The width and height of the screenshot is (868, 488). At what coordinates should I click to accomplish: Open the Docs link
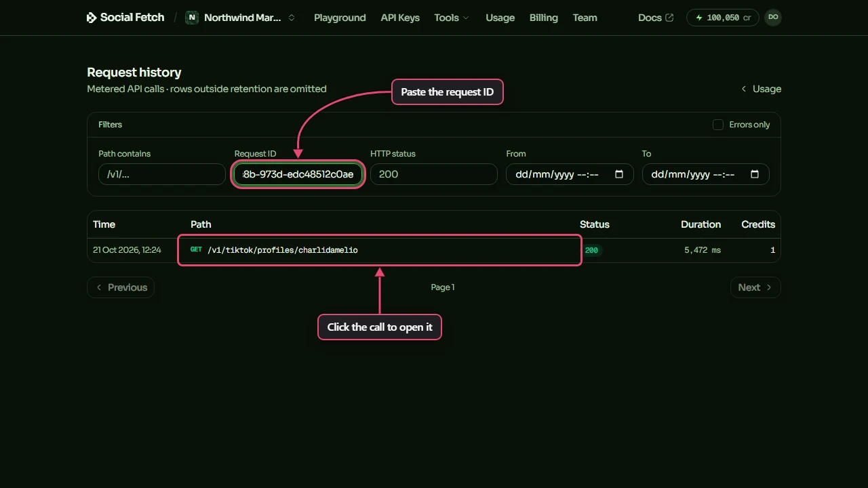click(656, 18)
